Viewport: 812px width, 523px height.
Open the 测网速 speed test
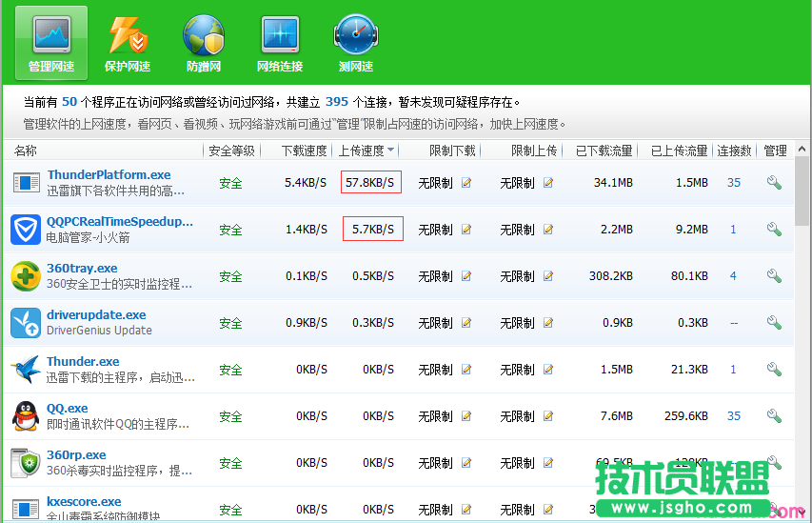point(356,43)
